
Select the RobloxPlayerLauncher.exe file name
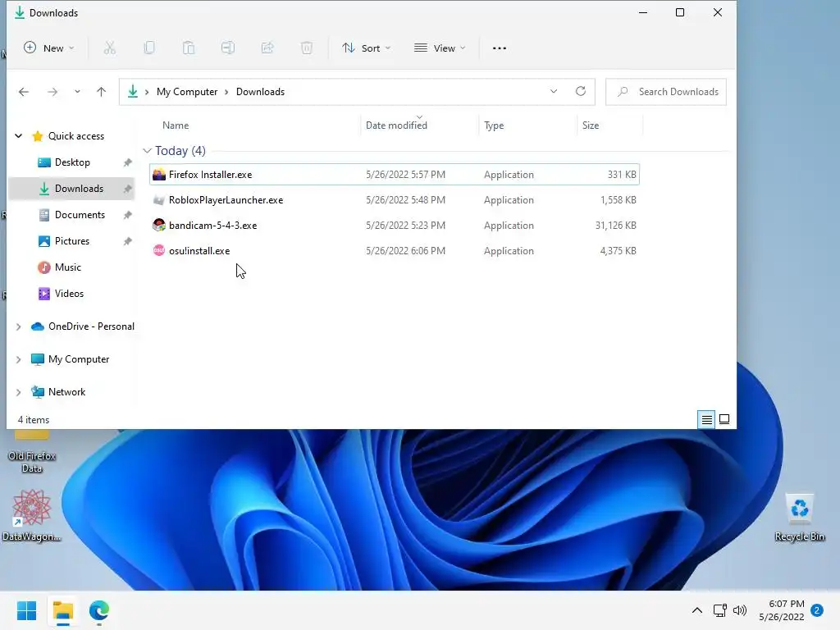[x=226, y=200]
